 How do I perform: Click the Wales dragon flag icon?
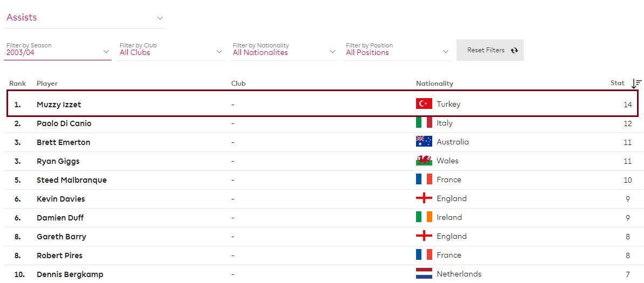424,161
